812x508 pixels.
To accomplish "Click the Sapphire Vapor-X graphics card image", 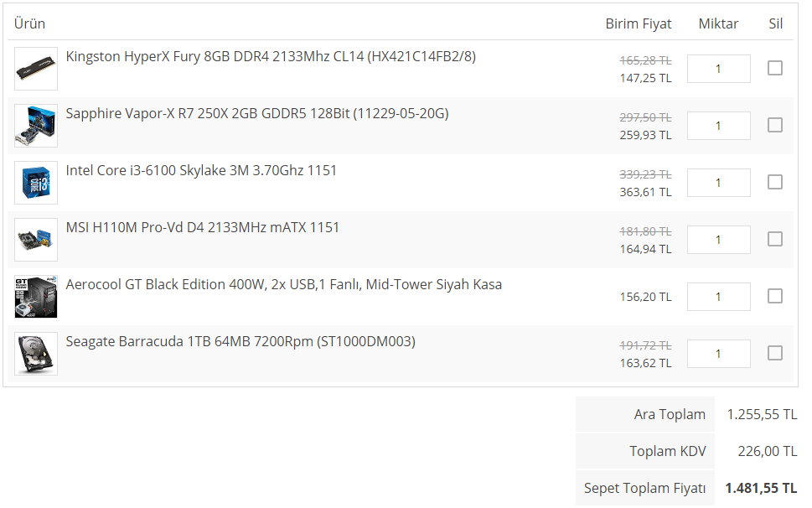I will point(36,126).
